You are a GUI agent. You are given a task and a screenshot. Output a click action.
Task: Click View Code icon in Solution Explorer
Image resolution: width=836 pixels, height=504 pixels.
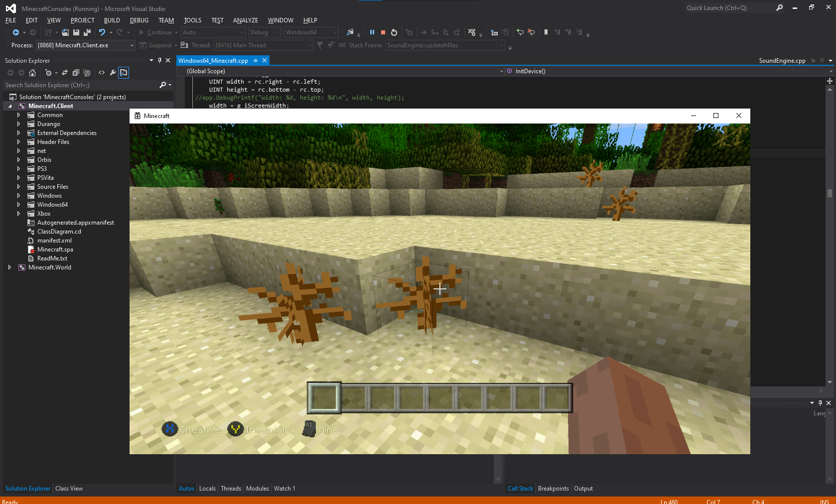[x=102, y=73]
